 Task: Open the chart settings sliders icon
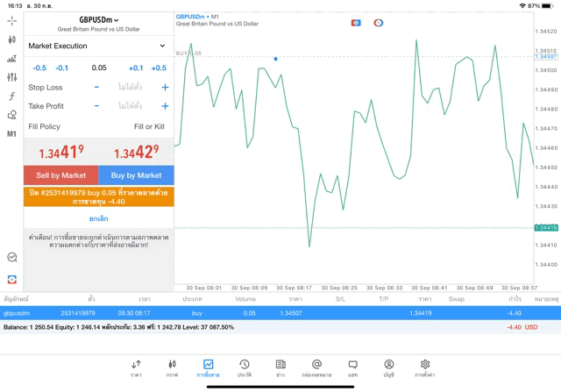click(x=11, y=78)
